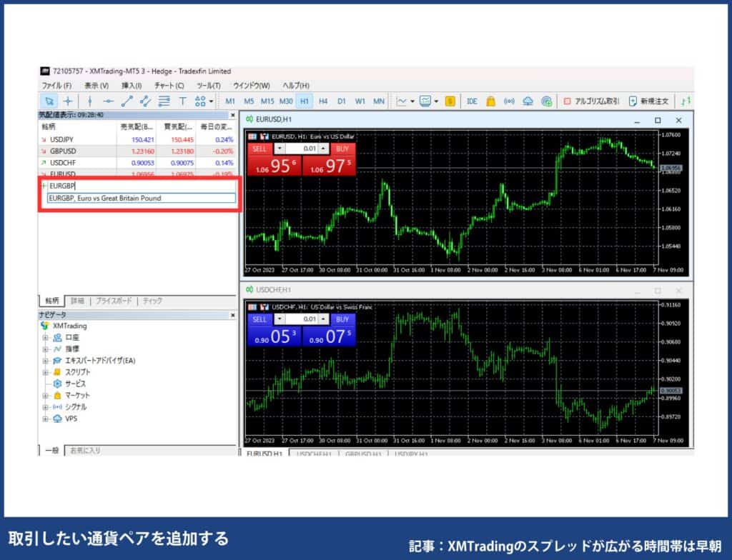Pick the Fibonacci retracement tool
This screenshot has width=732, height=560.
(x=164, y=101)
